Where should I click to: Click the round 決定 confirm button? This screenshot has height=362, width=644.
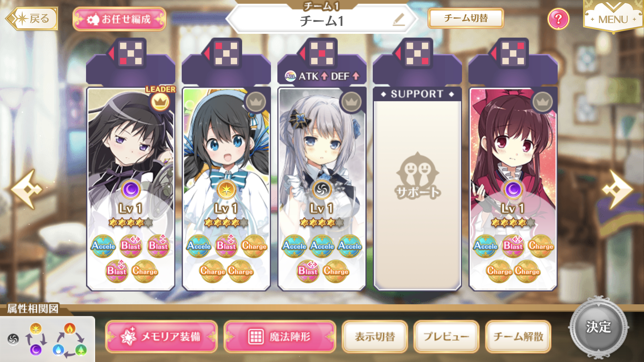(x=598, y=327)
